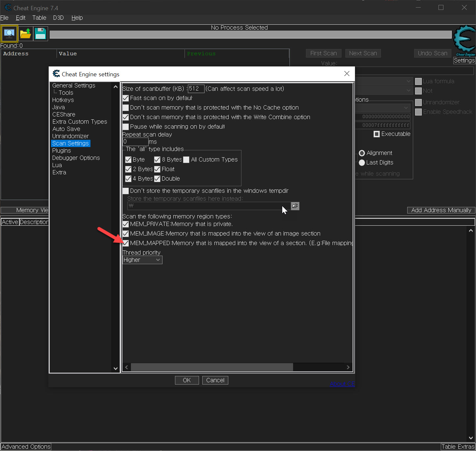Open the File menu
Viewport: 476px width, 451px height.
4,18
